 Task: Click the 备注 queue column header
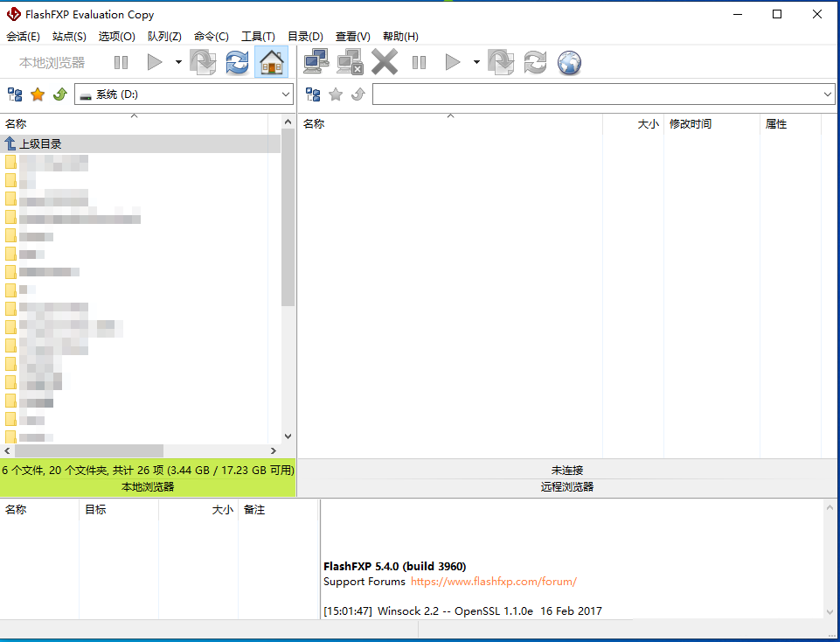click(278, 510)
